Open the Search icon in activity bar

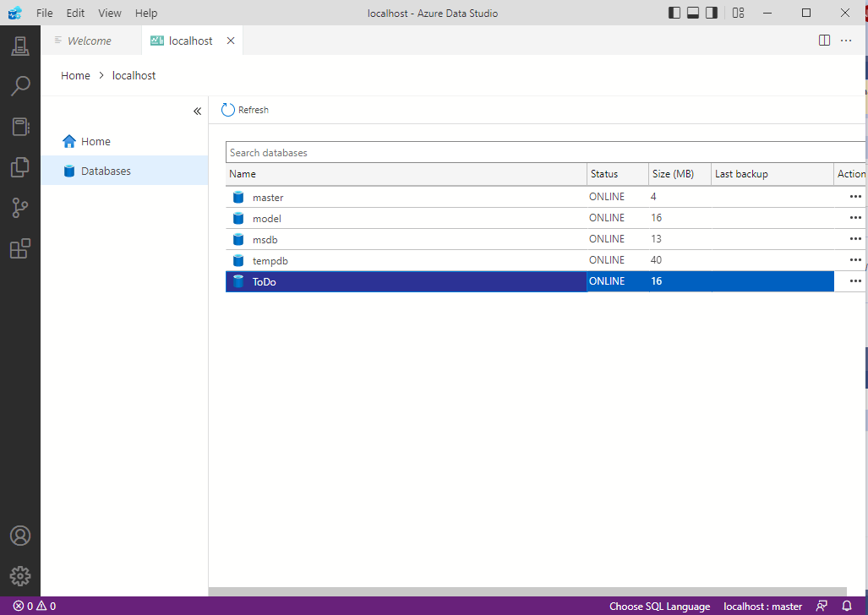tap(19, 85)
